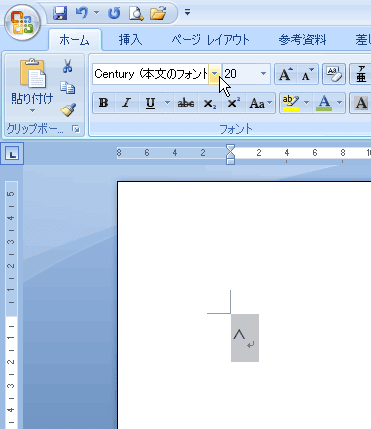The height and width of the screenshot is (429, 371).
Task: Expand the font size dropdown
Action: pos(263,74)
